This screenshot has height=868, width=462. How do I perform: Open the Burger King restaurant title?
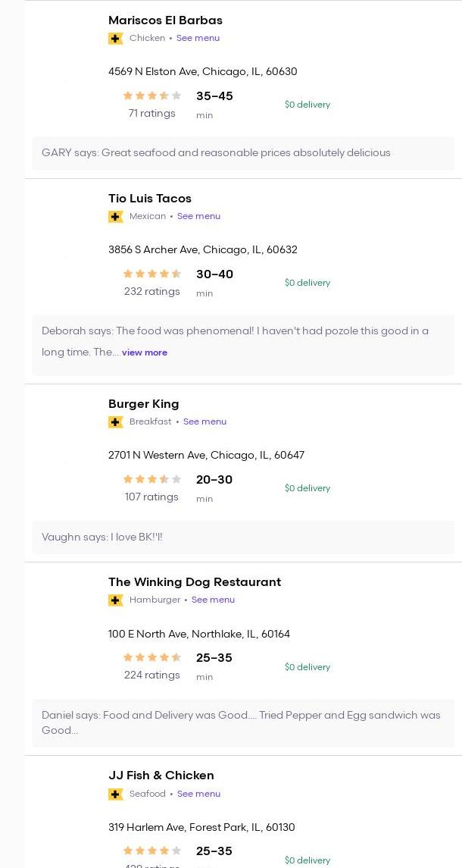(x=144, y=404)
